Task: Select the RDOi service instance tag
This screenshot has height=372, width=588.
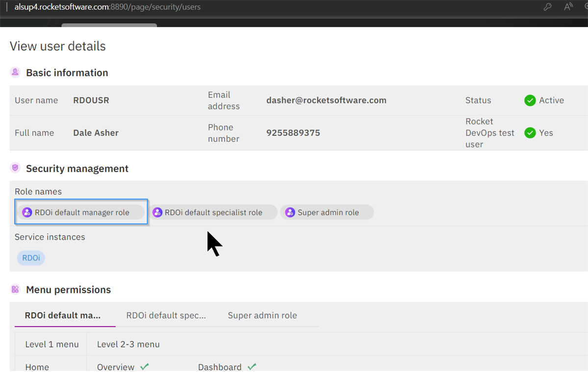Action: tap(30, 258)
